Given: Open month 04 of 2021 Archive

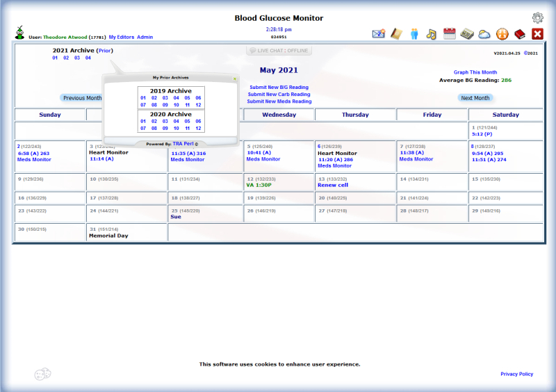Looking at the screenshot, I should click(88, 58).
